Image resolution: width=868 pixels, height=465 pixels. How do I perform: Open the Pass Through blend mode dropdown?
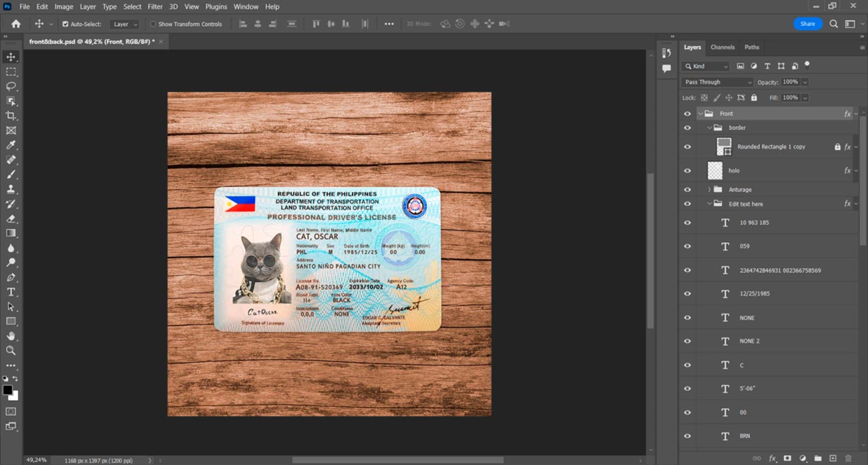click(x=717, y=82)
